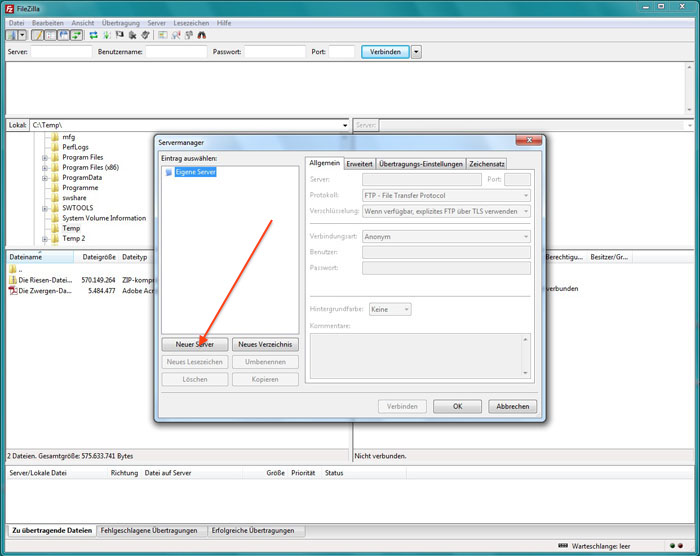Click the quickconnect Port input field

pos(342,52)
